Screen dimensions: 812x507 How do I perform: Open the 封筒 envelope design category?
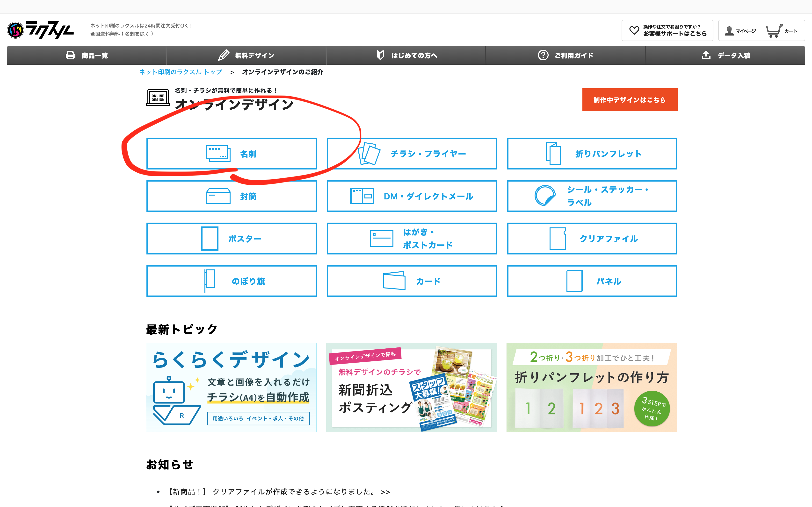coord(232,196)
